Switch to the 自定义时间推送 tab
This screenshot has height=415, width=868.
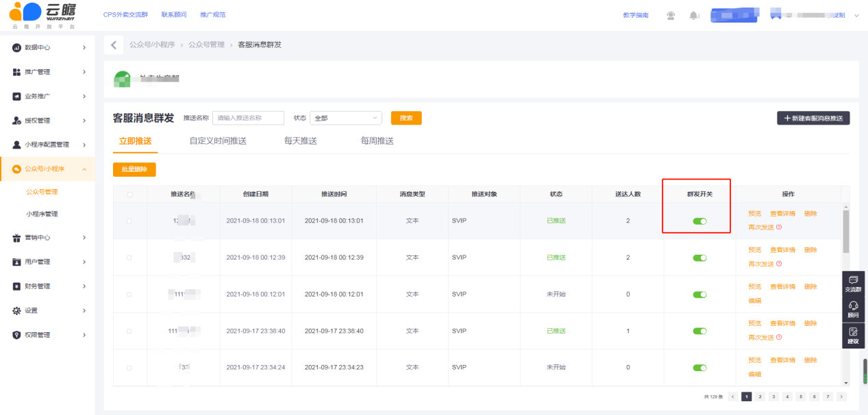click(x=218, y=141)
